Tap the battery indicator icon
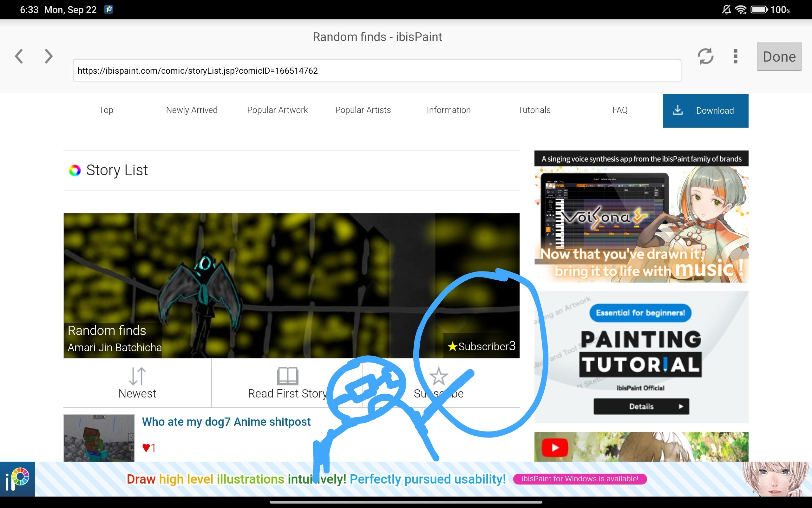Viewport: 812px width, 508px height. point(759,10)
